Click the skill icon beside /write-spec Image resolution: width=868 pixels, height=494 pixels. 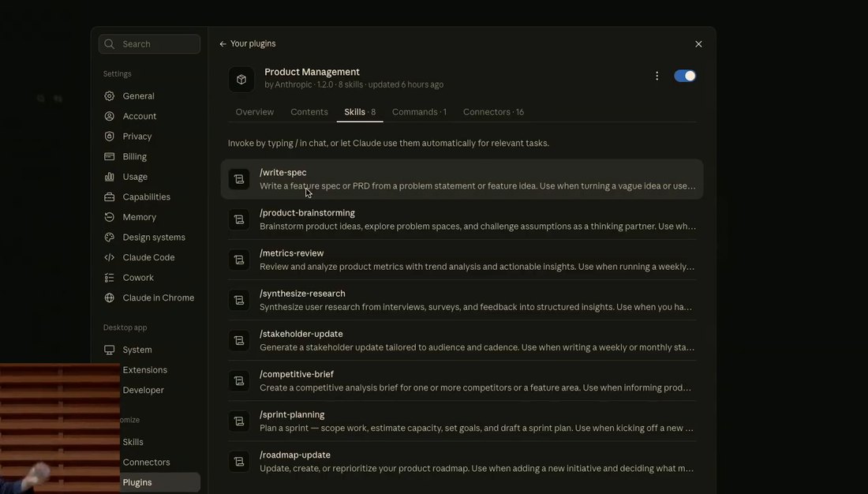coord(239,179)
